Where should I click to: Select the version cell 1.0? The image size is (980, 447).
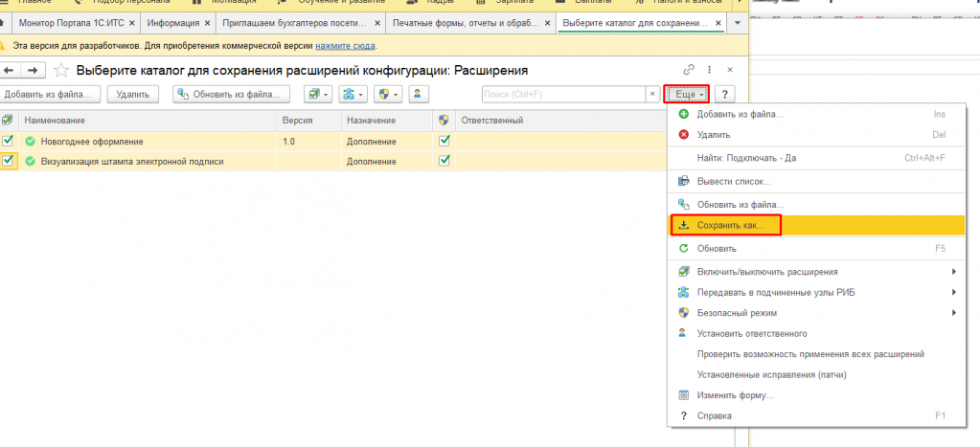tap(309, 142)
